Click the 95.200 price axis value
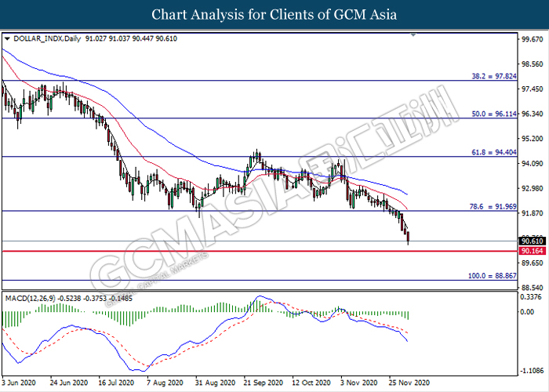 tap(533, 139)
